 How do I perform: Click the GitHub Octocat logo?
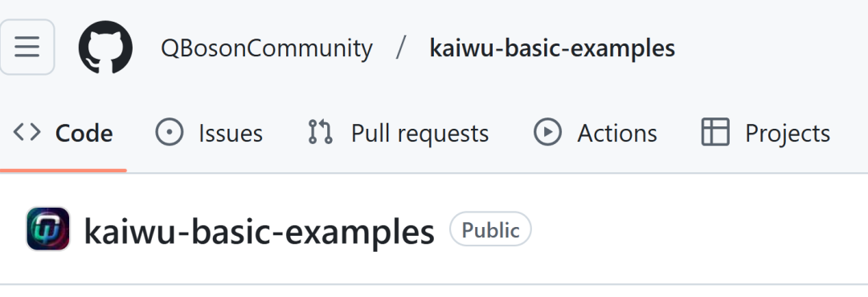105,47
